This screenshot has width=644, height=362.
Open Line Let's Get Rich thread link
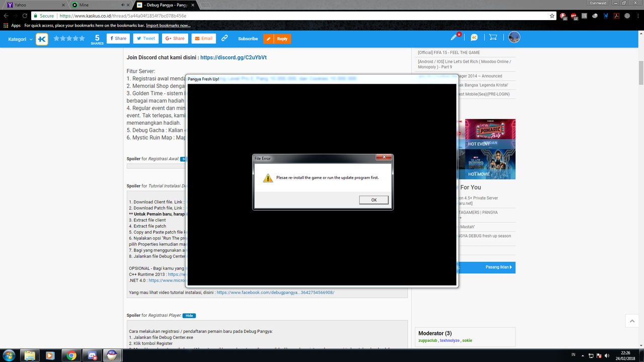coord(464,64)
